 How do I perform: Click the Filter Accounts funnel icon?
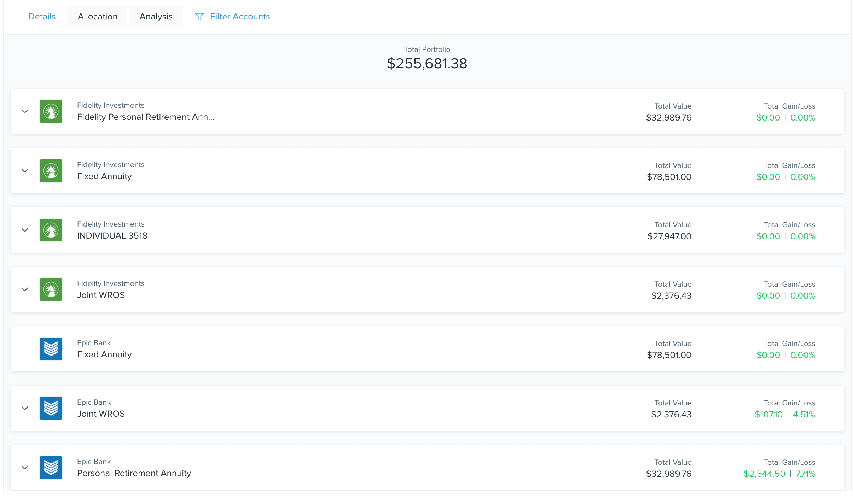pos(199,17)
